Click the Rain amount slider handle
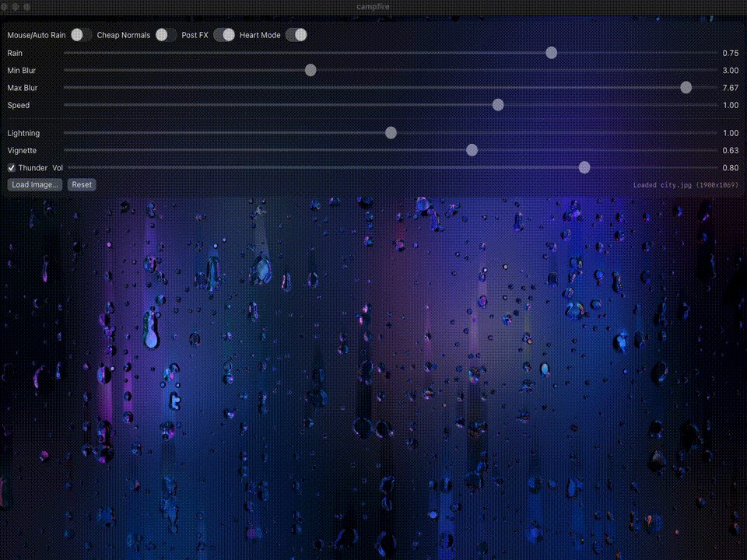Image resolution: width=747 pixels, height=560 pixels. point(551,52)
